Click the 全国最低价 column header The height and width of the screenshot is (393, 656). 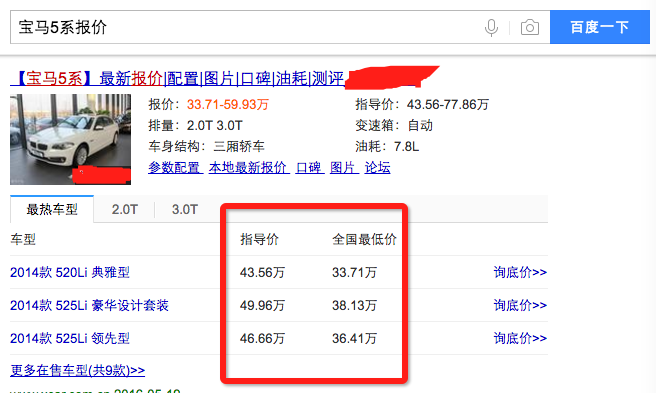click(x=364, y=239)
